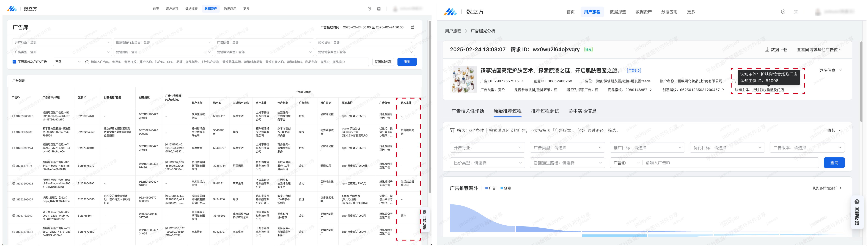Uncheck 不展示ADX/RTA广告 checkbox
868x248 pixels.
click(14, 62)
